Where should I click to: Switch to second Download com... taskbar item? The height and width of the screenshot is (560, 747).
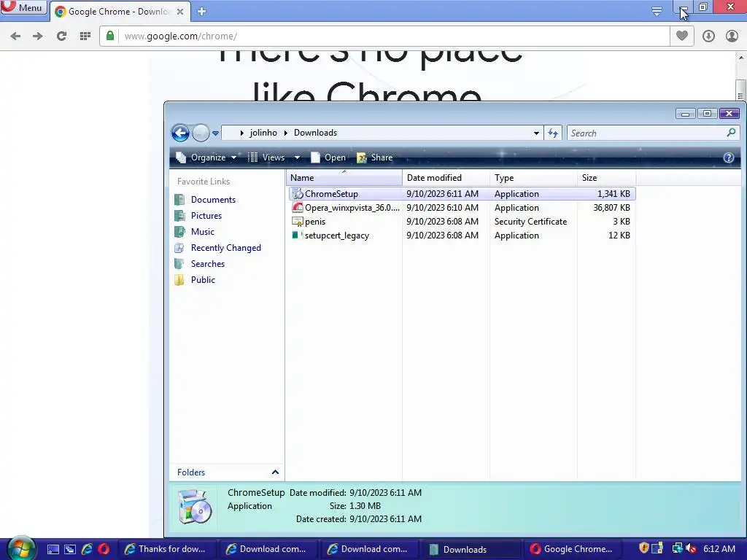coord(368,549)
